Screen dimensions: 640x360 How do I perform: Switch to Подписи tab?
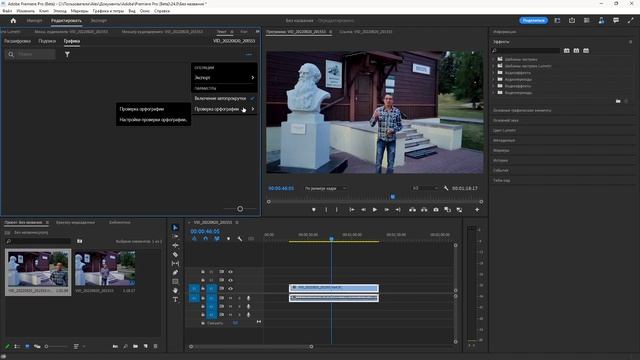(47, 41)
